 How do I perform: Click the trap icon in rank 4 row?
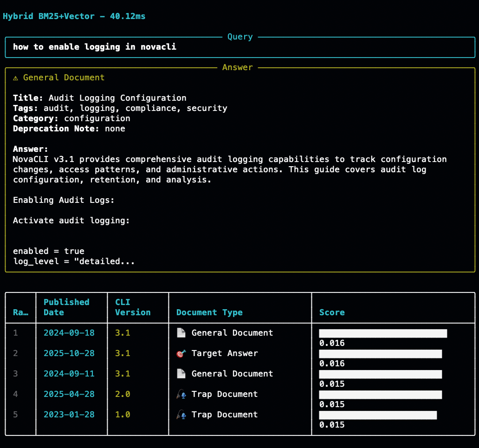pos(181,394)
